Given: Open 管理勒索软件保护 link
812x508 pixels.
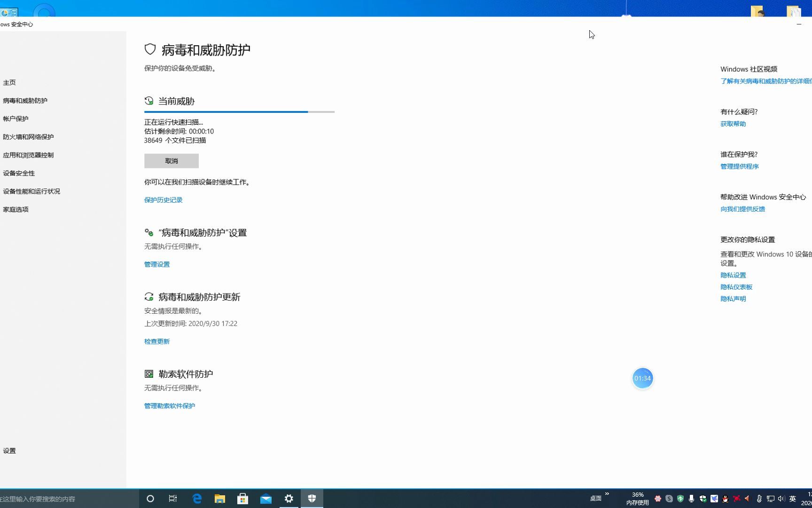Looking at the screenshot, I should pyautogui.click(x=170, y=406).
